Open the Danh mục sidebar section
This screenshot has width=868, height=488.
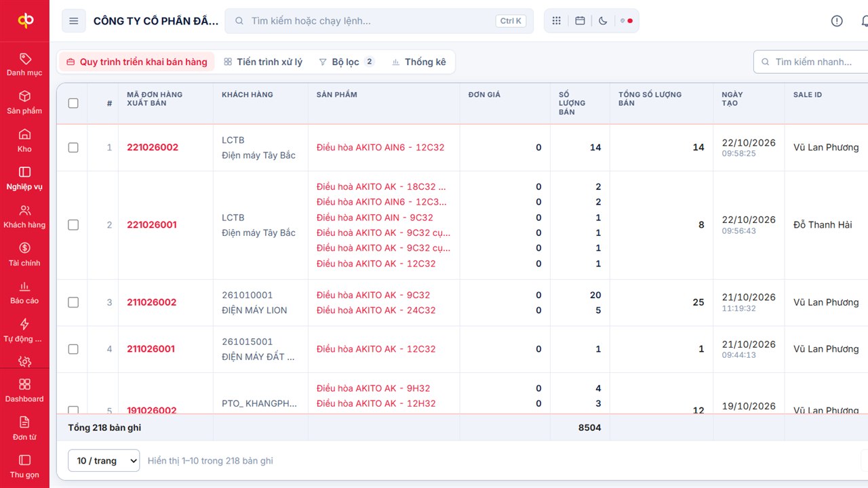coord(24,64)
